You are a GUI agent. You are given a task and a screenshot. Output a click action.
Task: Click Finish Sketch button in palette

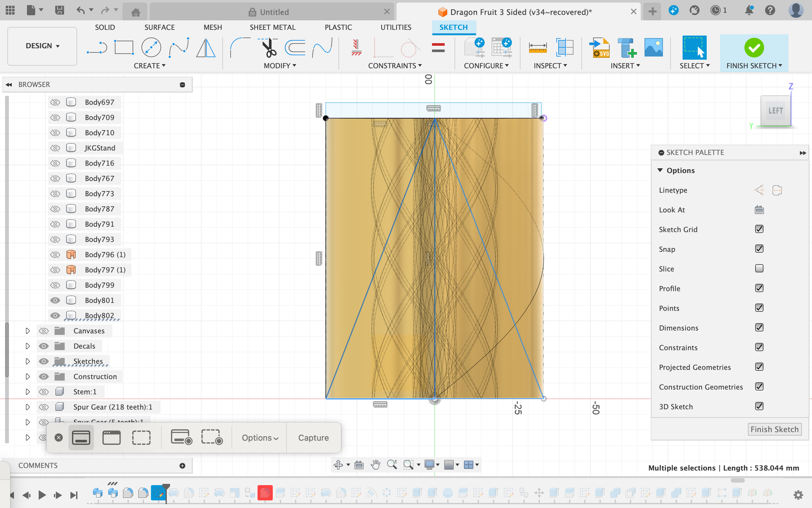(x=774, y=429)
